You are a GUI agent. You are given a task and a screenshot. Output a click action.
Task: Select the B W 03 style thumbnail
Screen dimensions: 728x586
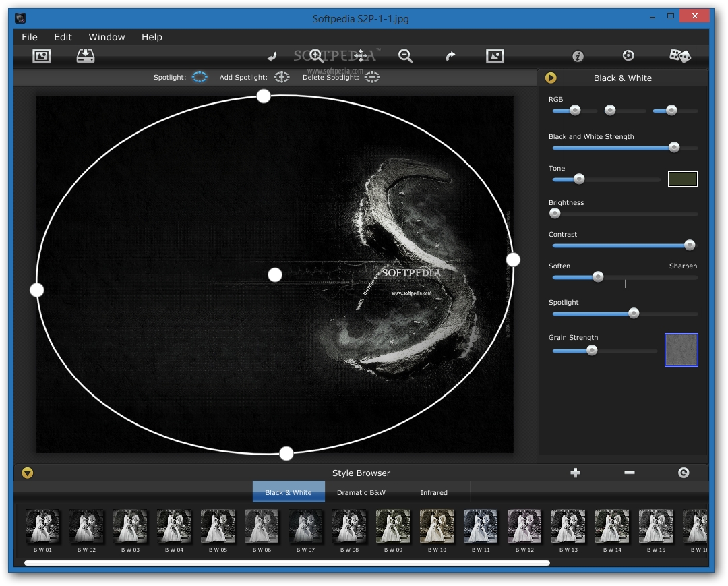click(x=130, y=526)
